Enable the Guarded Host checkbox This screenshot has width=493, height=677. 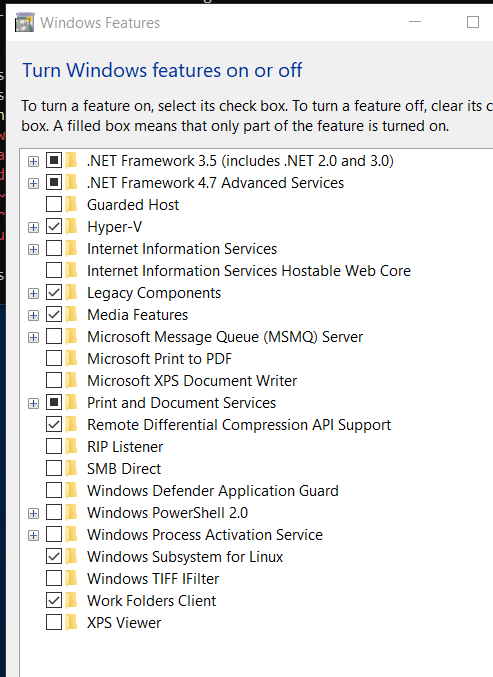[x=54, y=204]
